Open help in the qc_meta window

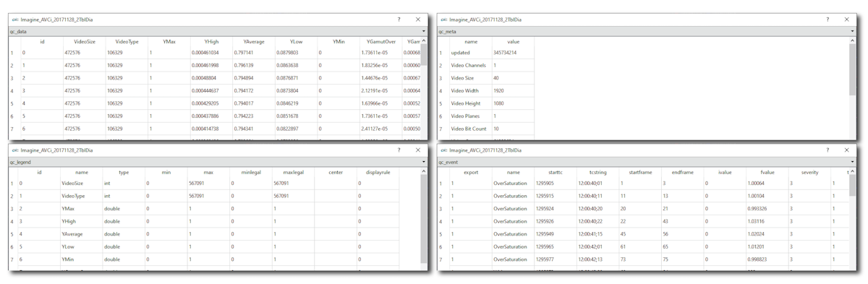pos(827,20)
